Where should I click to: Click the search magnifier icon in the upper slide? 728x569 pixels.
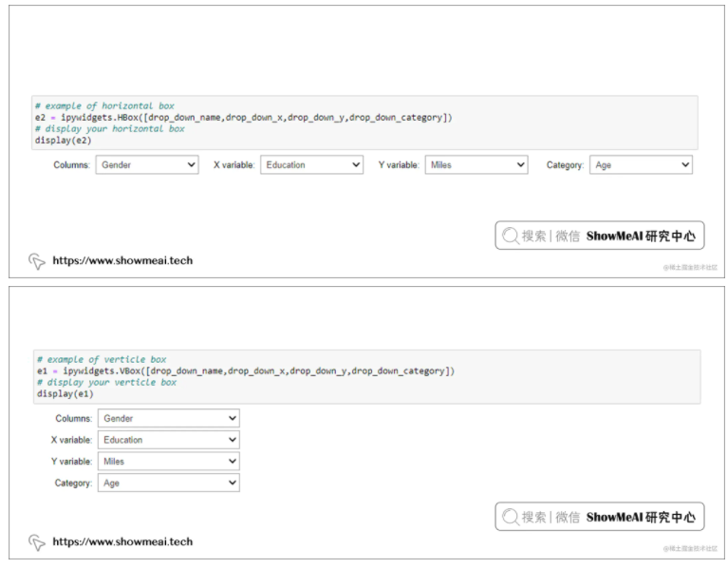[x=511, y=237]
